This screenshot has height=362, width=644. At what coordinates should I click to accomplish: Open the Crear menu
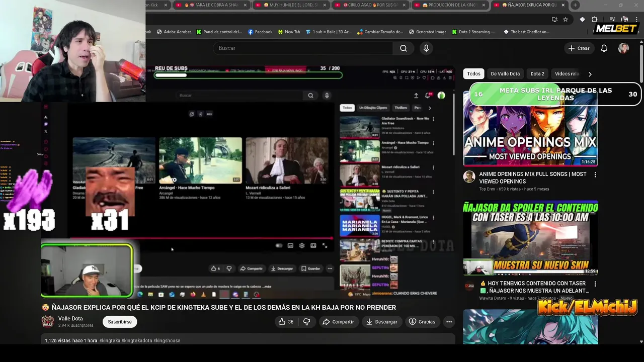click(579, 48)
